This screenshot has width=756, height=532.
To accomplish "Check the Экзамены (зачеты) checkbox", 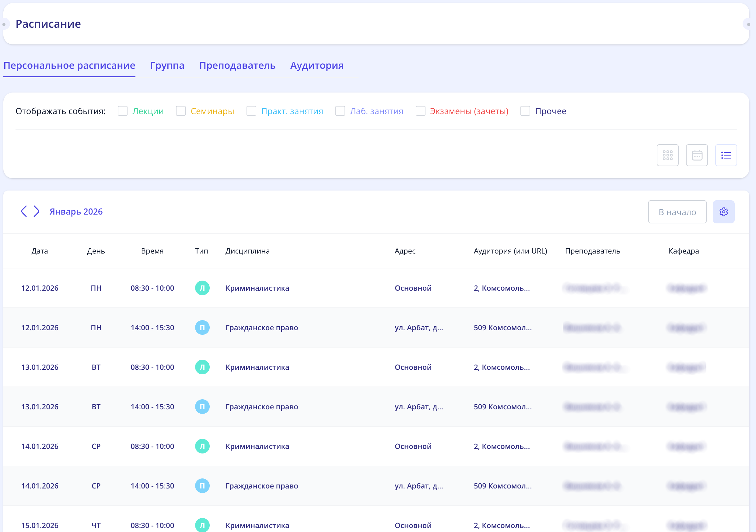I will click(x=421, y=111).
